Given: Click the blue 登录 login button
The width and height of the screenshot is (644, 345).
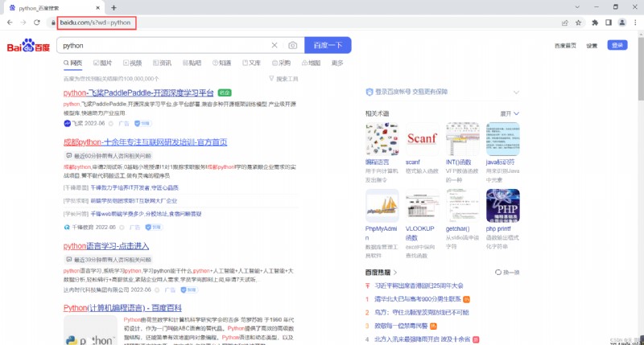Looking at the screenshot, I should (x=617, y=45).
